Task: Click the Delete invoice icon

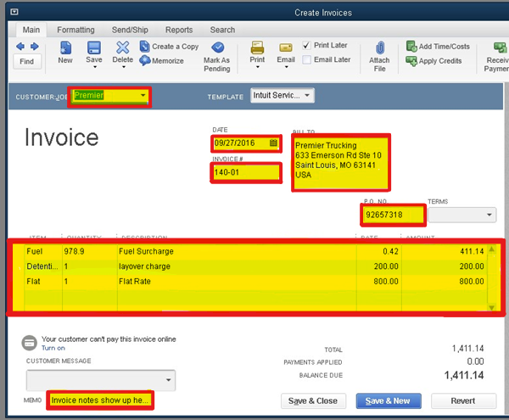Action: click(x=122, y=48)
